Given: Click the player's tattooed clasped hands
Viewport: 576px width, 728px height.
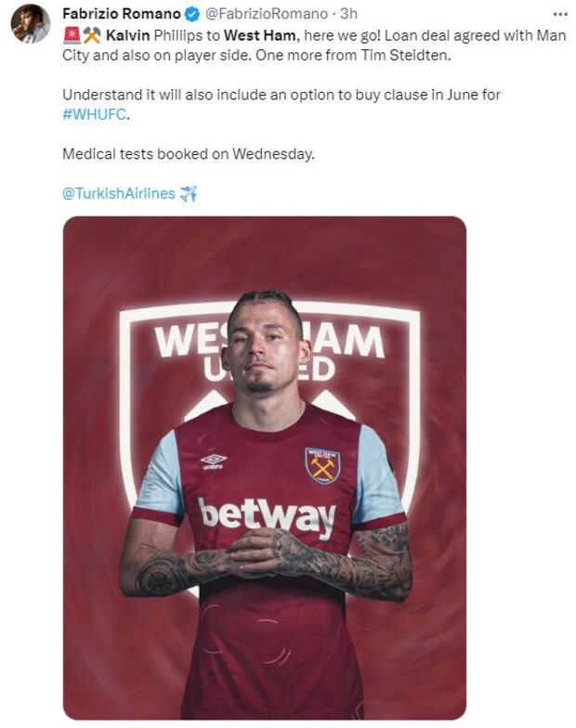Looking at the screenshot, I should 268,556.
